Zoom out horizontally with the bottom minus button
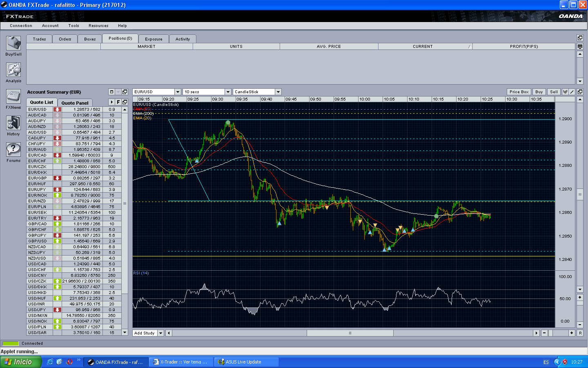The height and width of the screenshot is (368, 588). (x=544, y=333)
